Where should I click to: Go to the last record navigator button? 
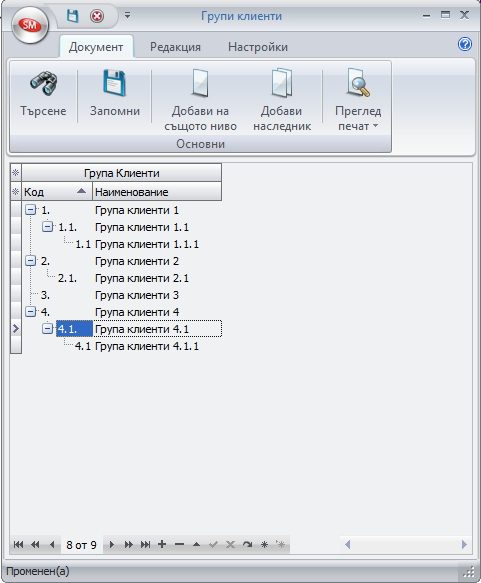[x=145, y=544]
